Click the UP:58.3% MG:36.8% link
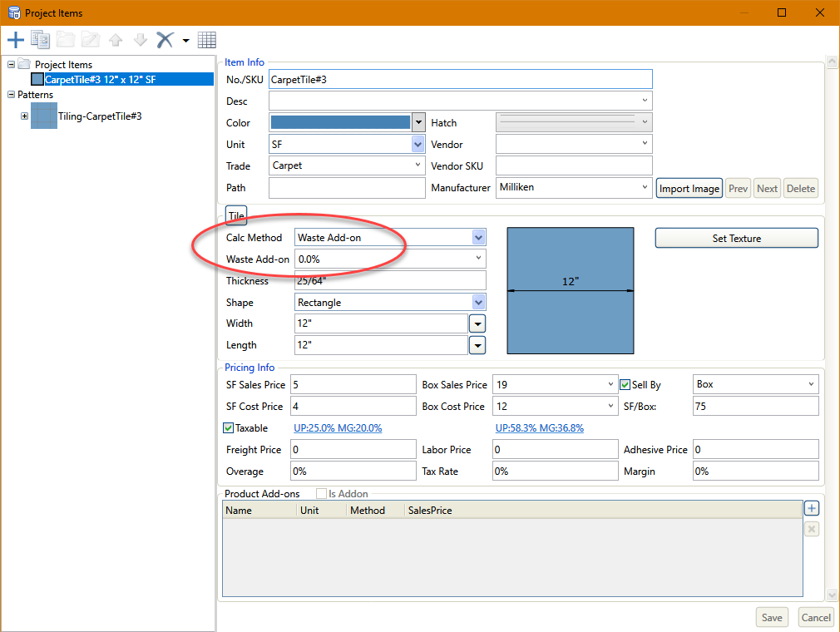This screenshot has height=632, width=840. [x=540, y=428]
